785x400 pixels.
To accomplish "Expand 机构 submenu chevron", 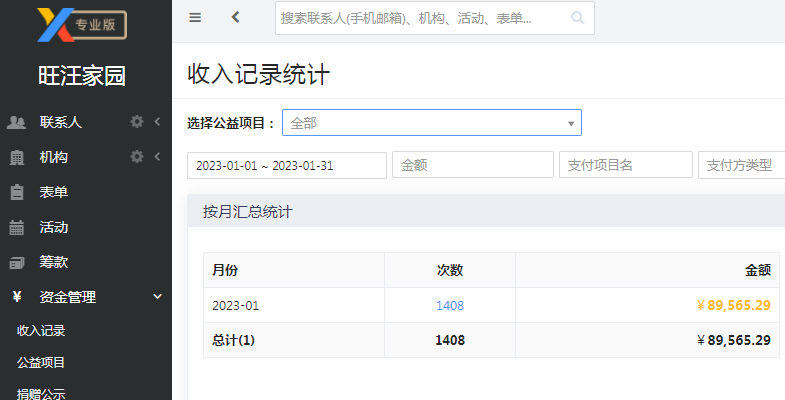I will [x=157, y=157].
